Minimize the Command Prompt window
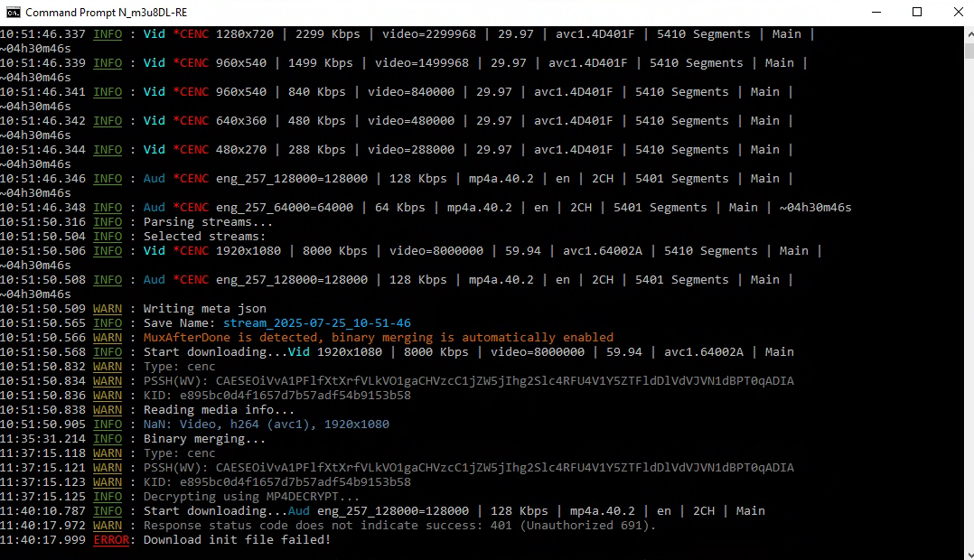 876,13
